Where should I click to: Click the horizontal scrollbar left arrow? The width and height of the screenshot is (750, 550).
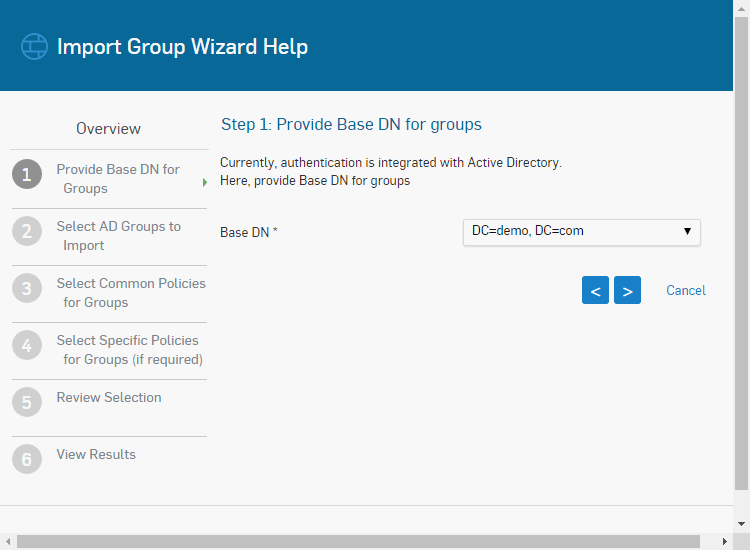[x=8, y=541]
